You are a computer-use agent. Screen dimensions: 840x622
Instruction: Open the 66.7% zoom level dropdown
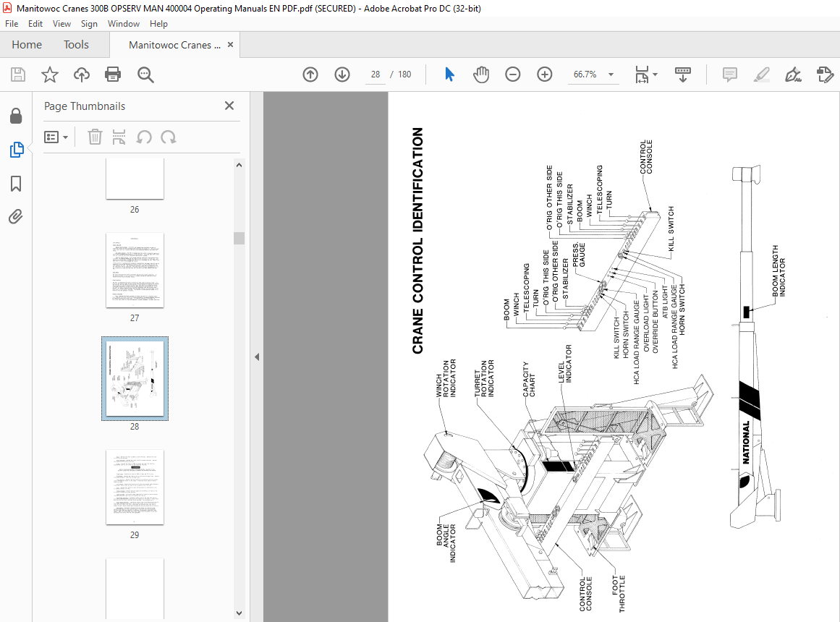coord(593,74)
